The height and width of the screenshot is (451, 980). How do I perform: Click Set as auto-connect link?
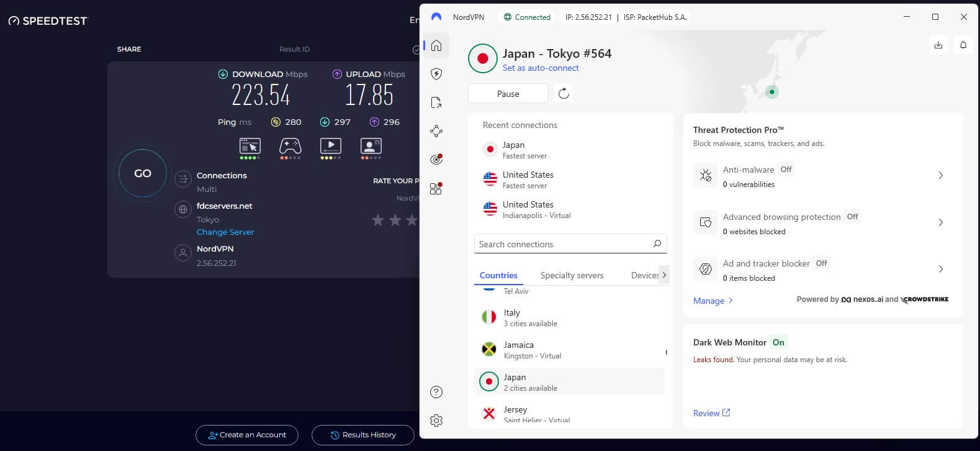pyautogui.click(x=541, y=68)
